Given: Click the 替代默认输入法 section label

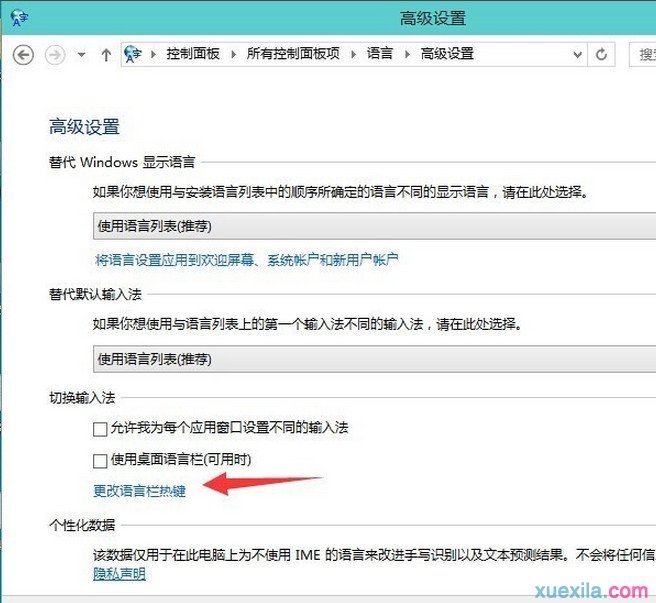Looking at the screenshot, I should pyautogui.click(x=95, y=294).
